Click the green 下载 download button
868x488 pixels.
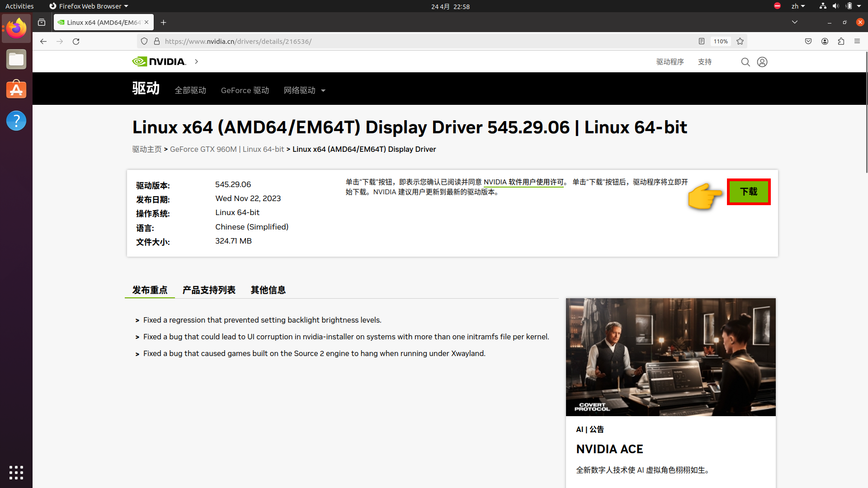749,192
